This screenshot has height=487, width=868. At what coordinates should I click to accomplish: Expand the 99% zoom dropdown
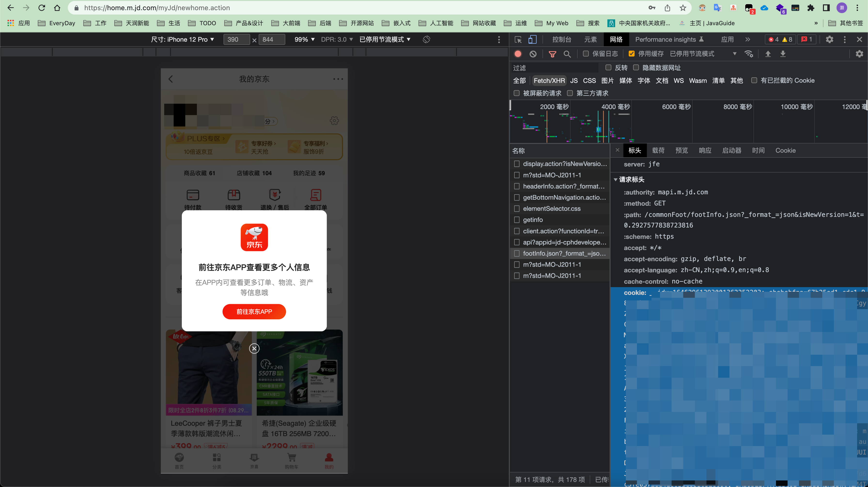tap(304, 39)
